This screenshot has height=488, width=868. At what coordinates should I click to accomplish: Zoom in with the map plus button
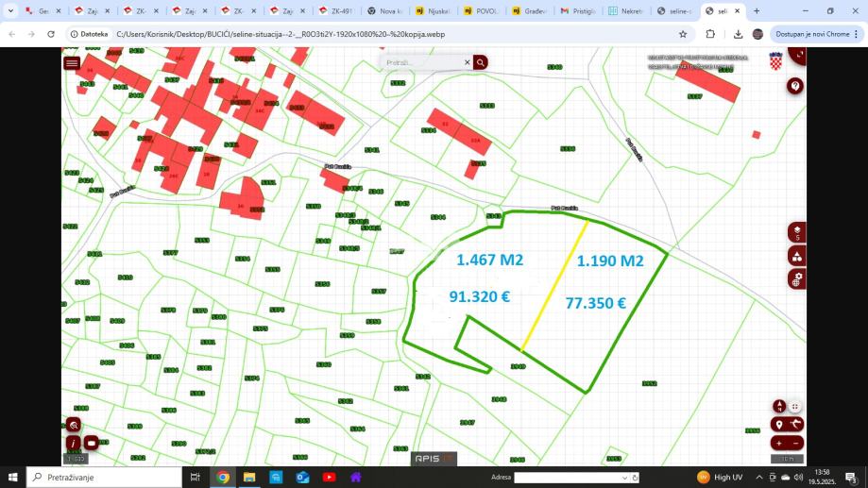779,444
